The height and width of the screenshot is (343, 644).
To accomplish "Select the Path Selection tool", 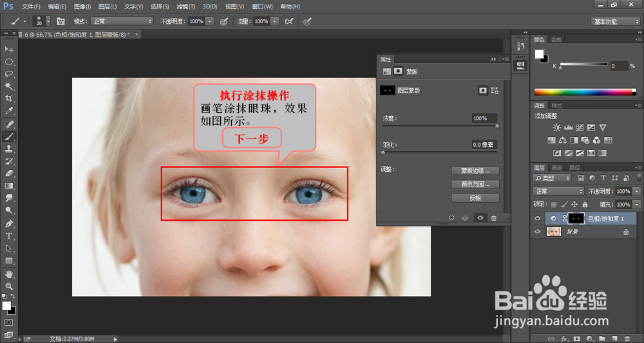I will (x=8, y=248).
